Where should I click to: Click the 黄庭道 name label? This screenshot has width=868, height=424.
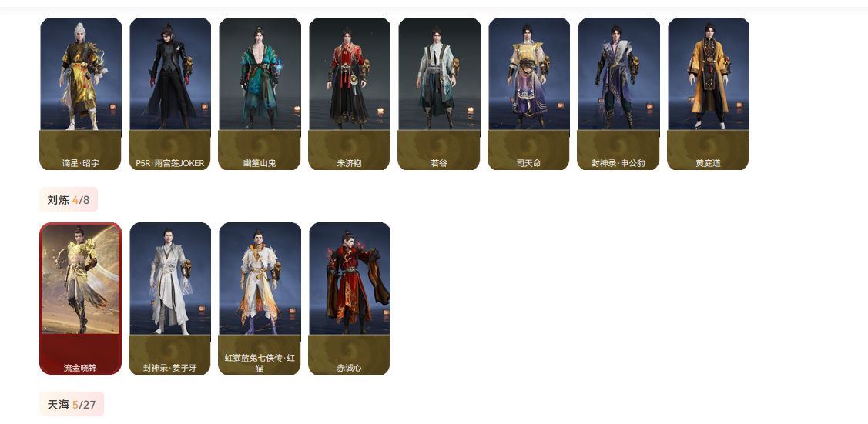(x=708, y=163)
